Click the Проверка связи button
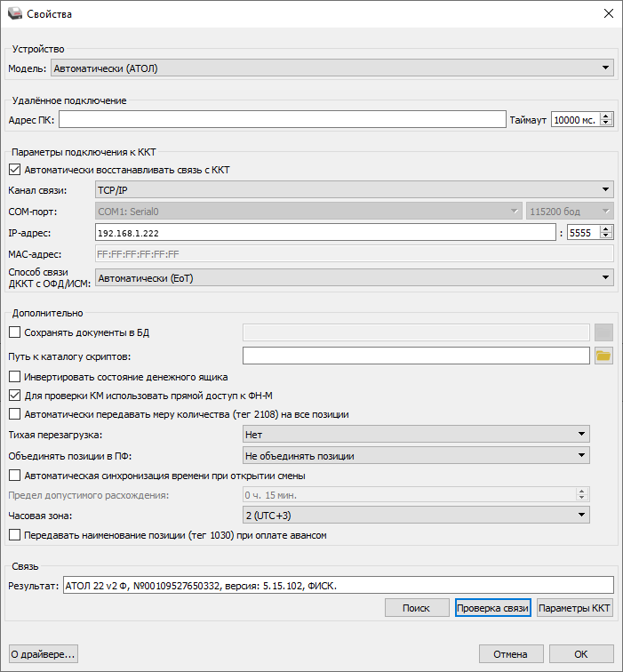 click(492, 608)
